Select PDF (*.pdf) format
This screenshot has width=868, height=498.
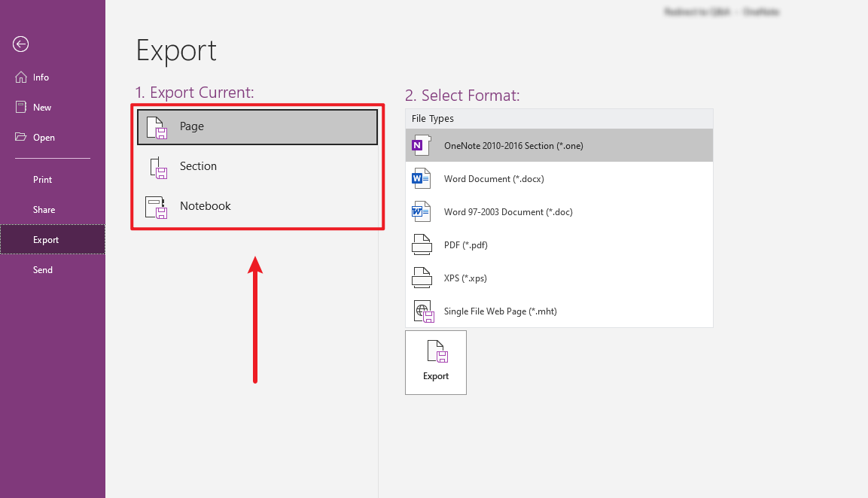[x=559, y=245]
